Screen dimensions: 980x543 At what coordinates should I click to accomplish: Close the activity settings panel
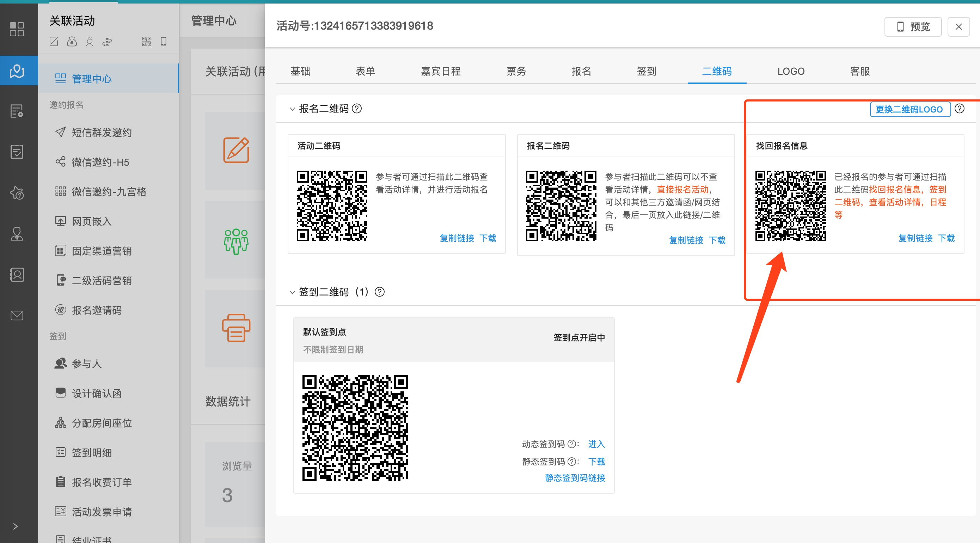point(958,27)
